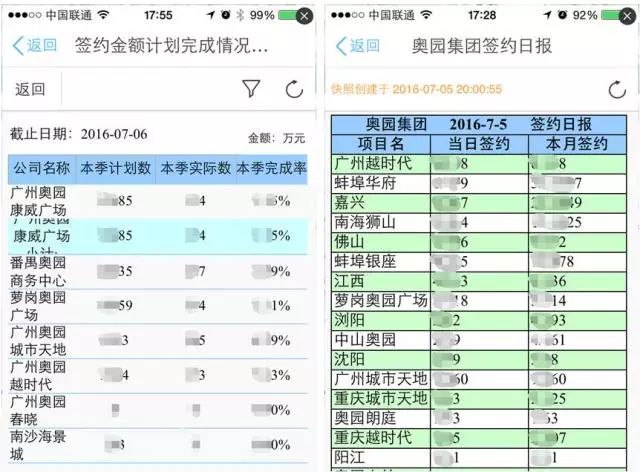Image resolution: width=640 pixels, height=472 pixels.
Task: Tap the 本季计划数 column header
Action: (116, 169)
